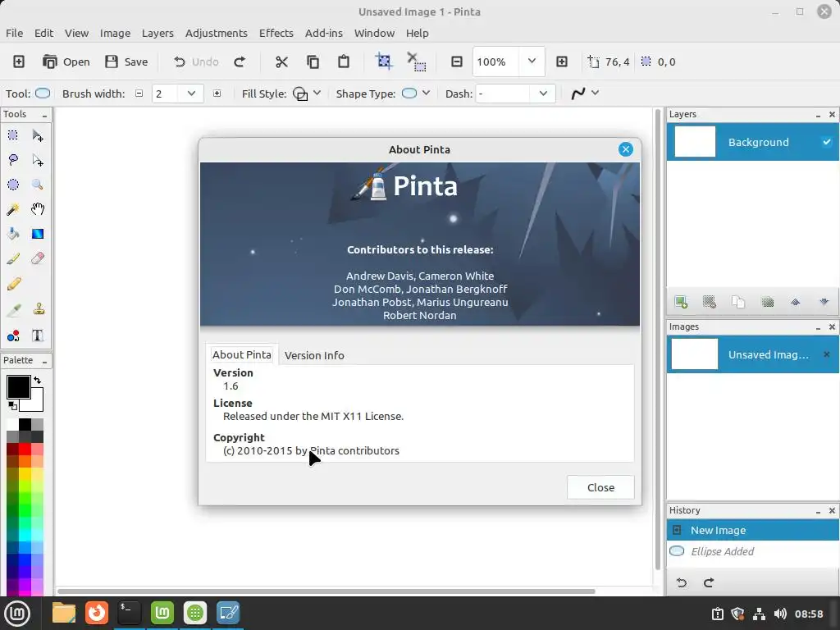Increase brush width with plus button
Screen dimensions: 840x630
click(217, 94)
